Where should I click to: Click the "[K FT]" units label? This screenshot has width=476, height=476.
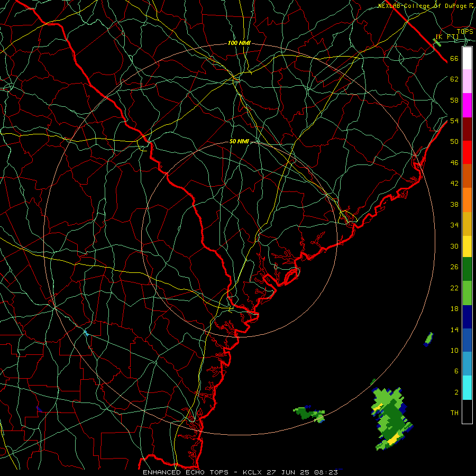click(x=447, y=37)
